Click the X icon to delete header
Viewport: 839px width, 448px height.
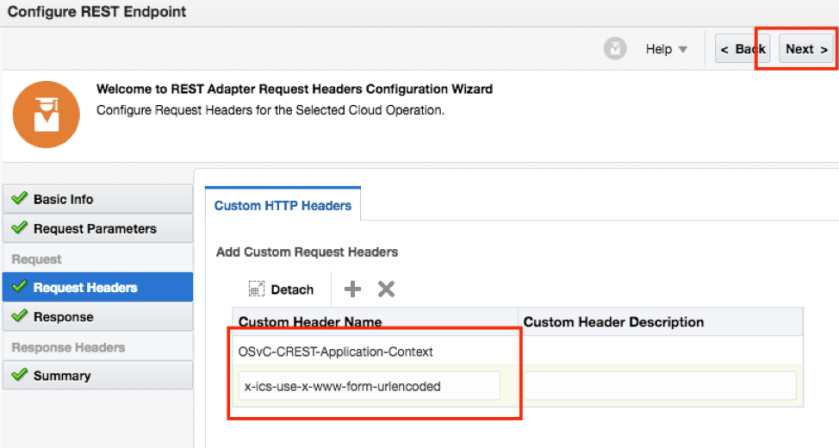(386, 289)
